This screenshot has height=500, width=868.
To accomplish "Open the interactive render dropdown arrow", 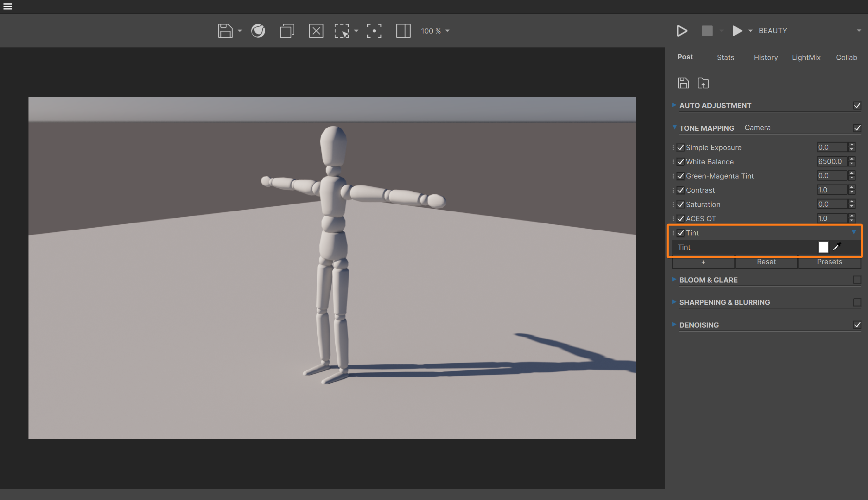I will [750, 31].
